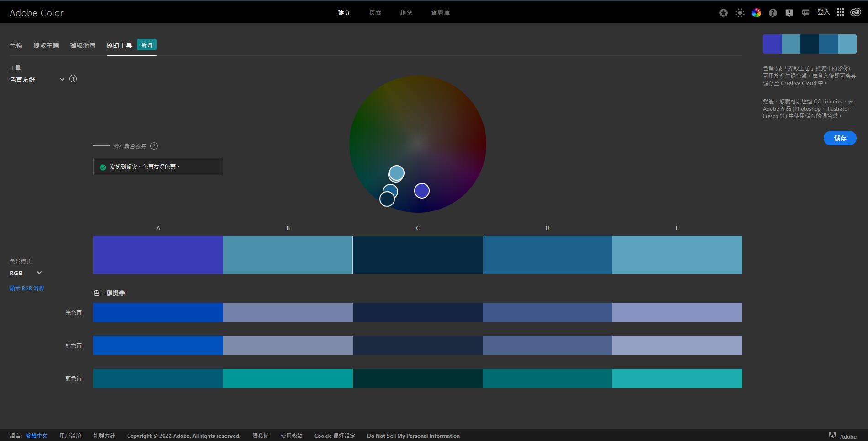Click the purple-blue handle on color wheel
868x441 pixels.
(x=421, y=191)
